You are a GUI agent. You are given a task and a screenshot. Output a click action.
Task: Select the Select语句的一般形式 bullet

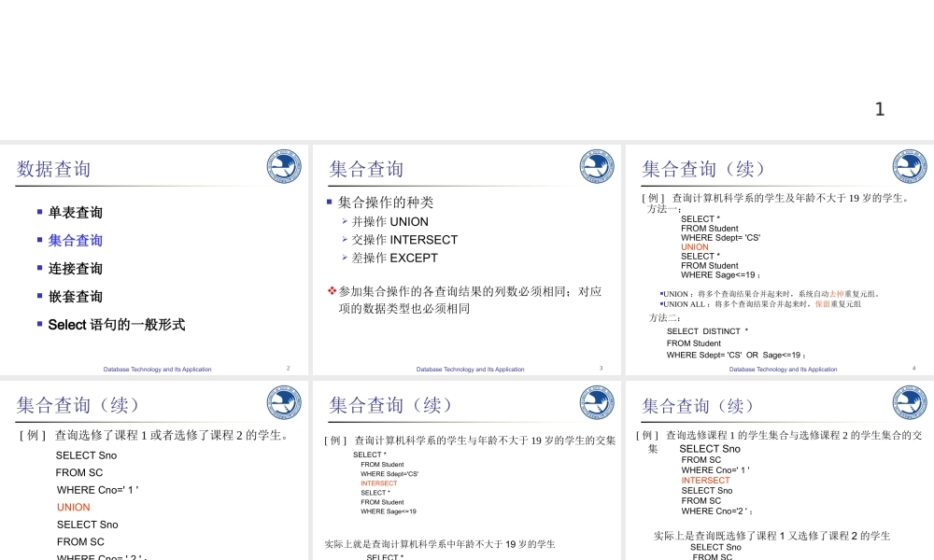click(116, 325)
